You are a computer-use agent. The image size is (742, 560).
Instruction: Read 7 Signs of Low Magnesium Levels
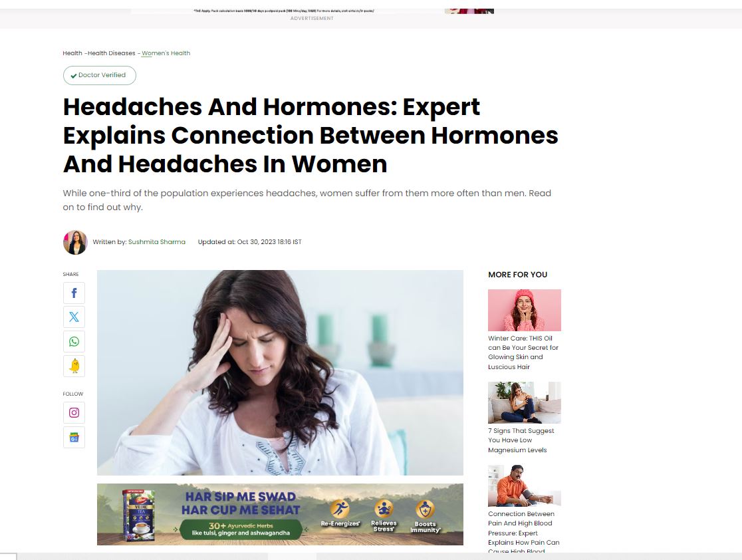coord(521,440)
